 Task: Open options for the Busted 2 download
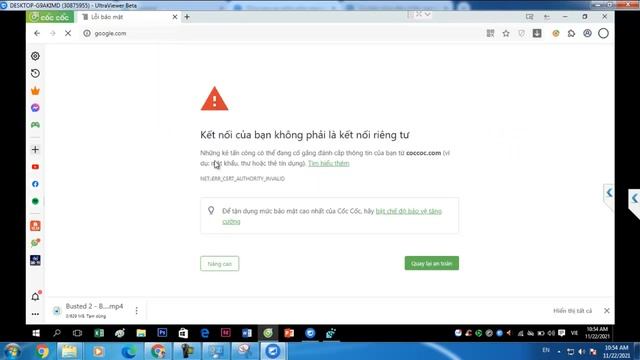coord(137,311)
